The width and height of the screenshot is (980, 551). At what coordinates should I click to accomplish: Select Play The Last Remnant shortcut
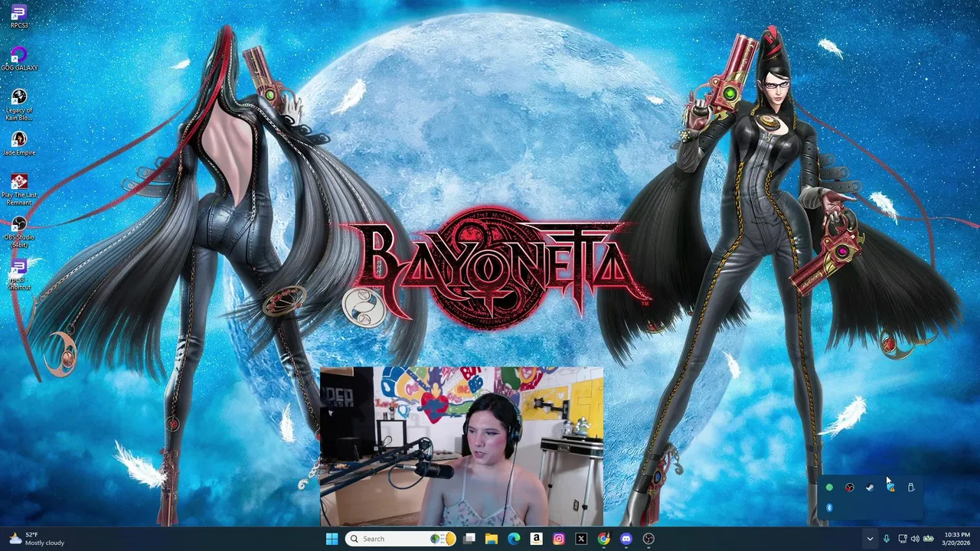19,190
